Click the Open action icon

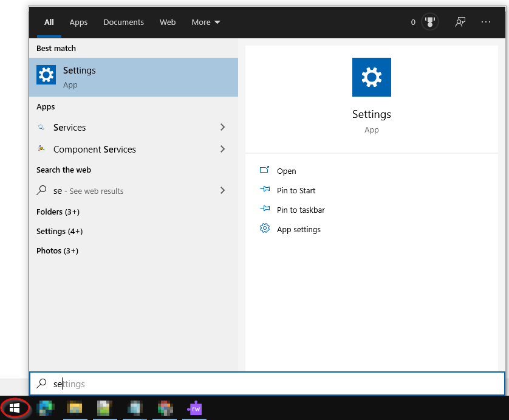click(265, 170)
